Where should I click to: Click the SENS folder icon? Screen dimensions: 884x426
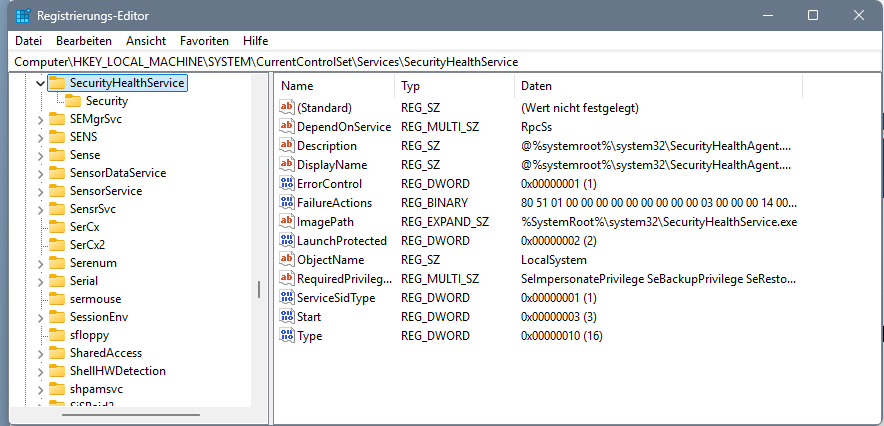pos(57,137)
